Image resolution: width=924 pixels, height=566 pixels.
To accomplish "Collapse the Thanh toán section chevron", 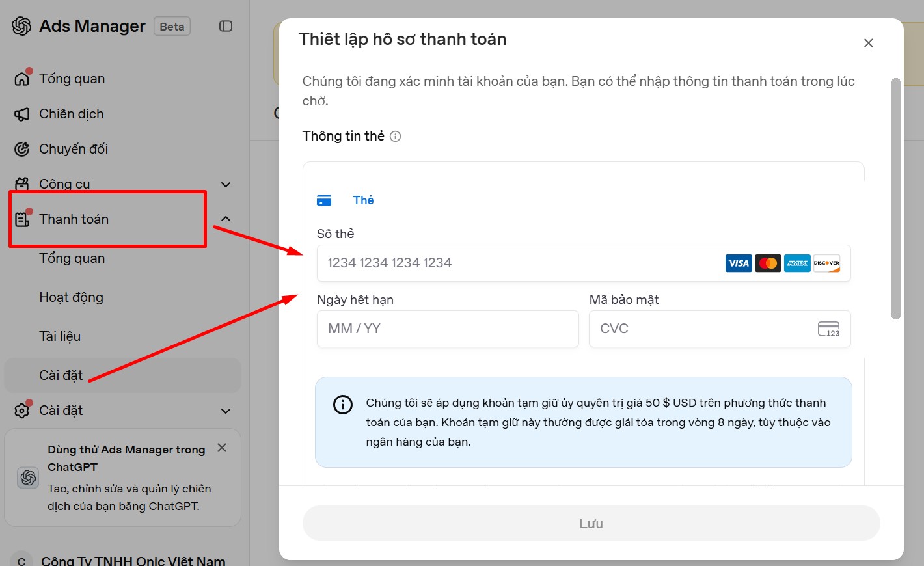I will pyautogui.click(x=226, y=219).
